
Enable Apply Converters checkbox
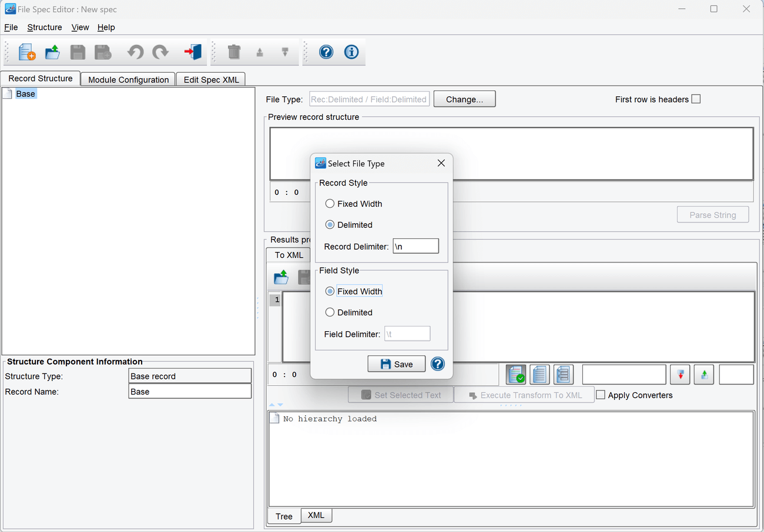(x=601, y=395)
